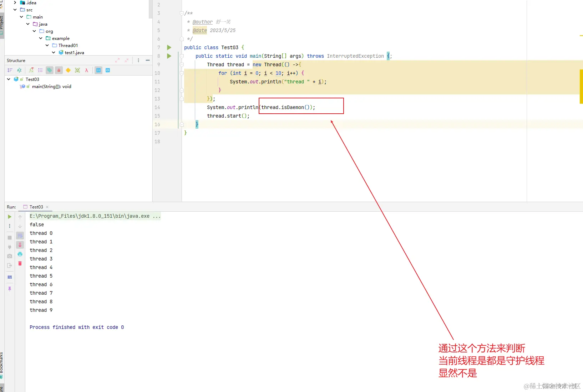This screenshot has width=583, height=392.
Task: Click the Restore Layout icon in Run panel
Action: coord(10,277)
